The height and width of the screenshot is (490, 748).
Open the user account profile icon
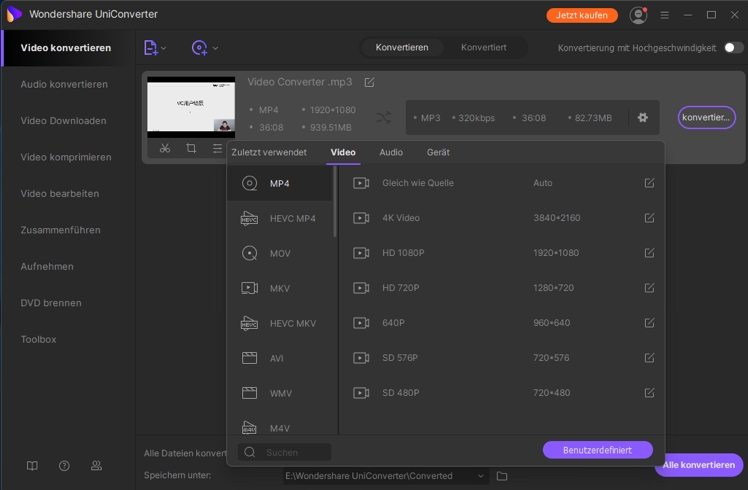(x=638, y=15)
